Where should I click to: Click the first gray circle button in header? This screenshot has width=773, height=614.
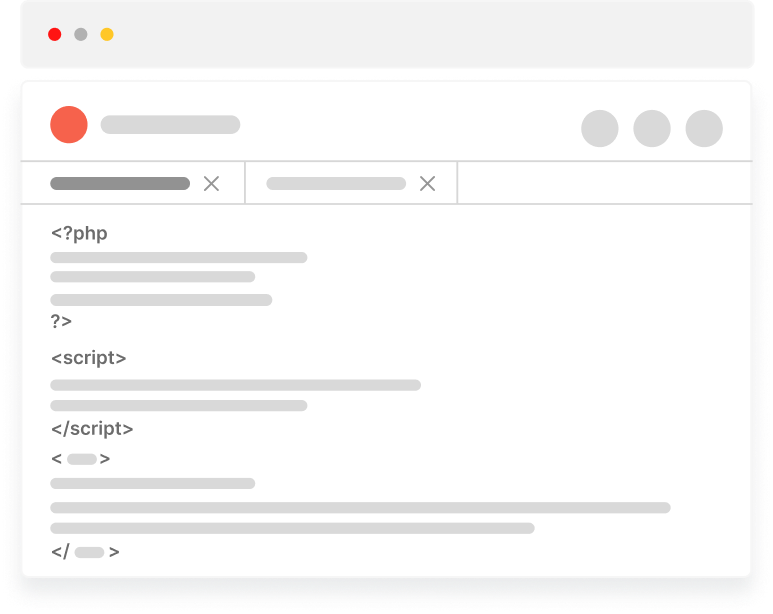click(x=600, y=128)
